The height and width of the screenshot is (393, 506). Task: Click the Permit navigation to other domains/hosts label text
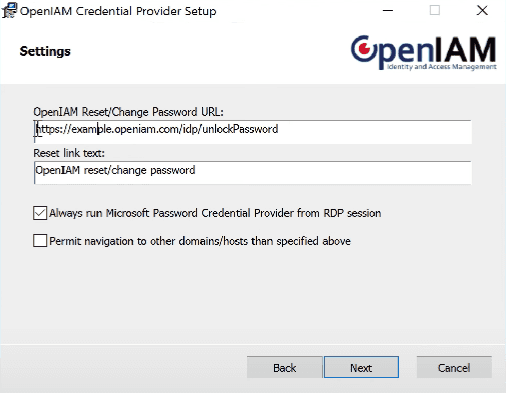pyautogui.click(x=200, y=241)
